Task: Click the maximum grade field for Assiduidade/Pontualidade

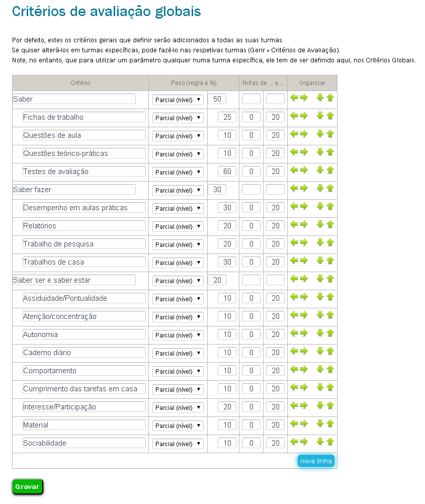Action: tap(275, 298)
